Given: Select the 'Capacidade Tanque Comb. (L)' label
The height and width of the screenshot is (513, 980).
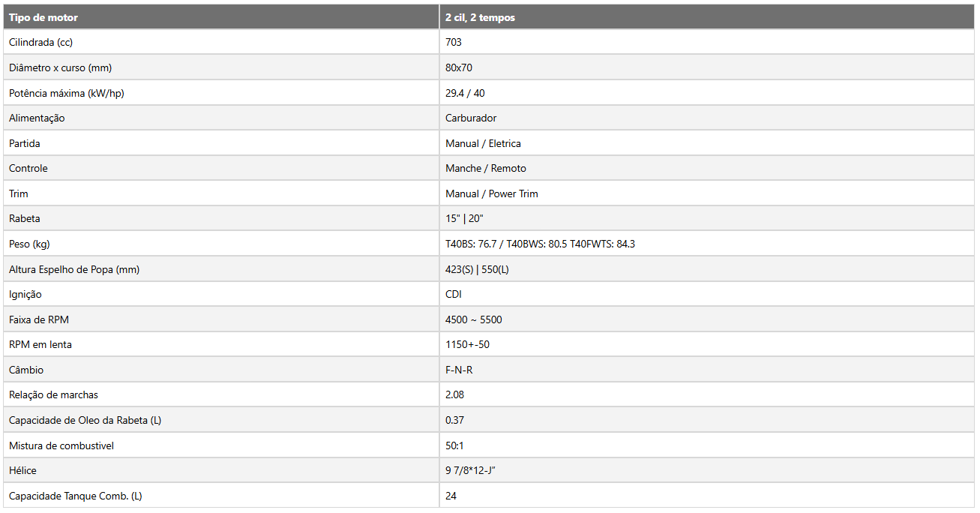Looking at the screenshot, I should [76, 496].
